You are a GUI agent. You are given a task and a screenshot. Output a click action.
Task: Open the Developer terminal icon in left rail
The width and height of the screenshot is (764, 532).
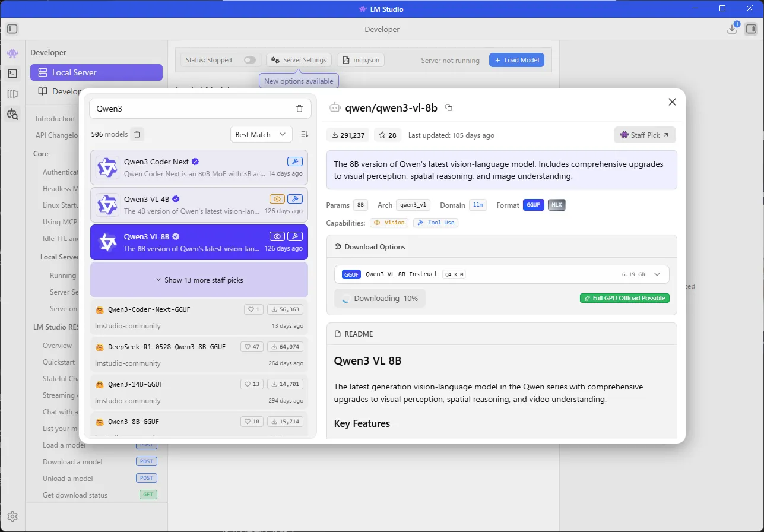point(12,74)
